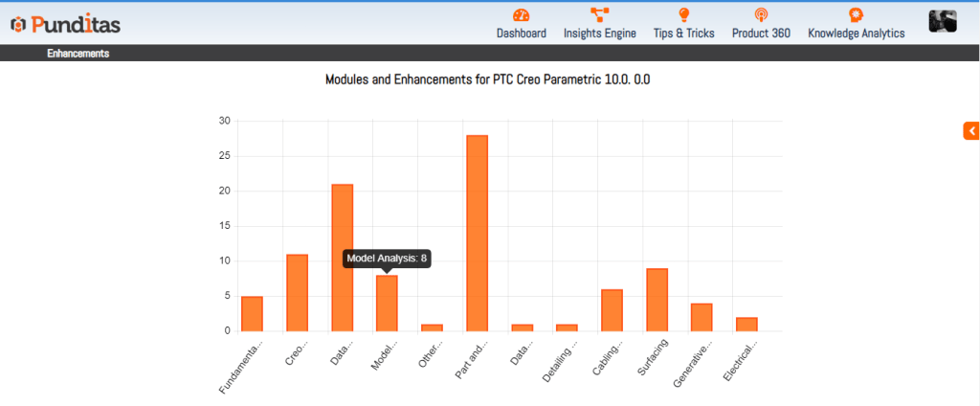Expand the orange side panel arrow
Viewport: 980px width, 406px height.
point(970,131)
